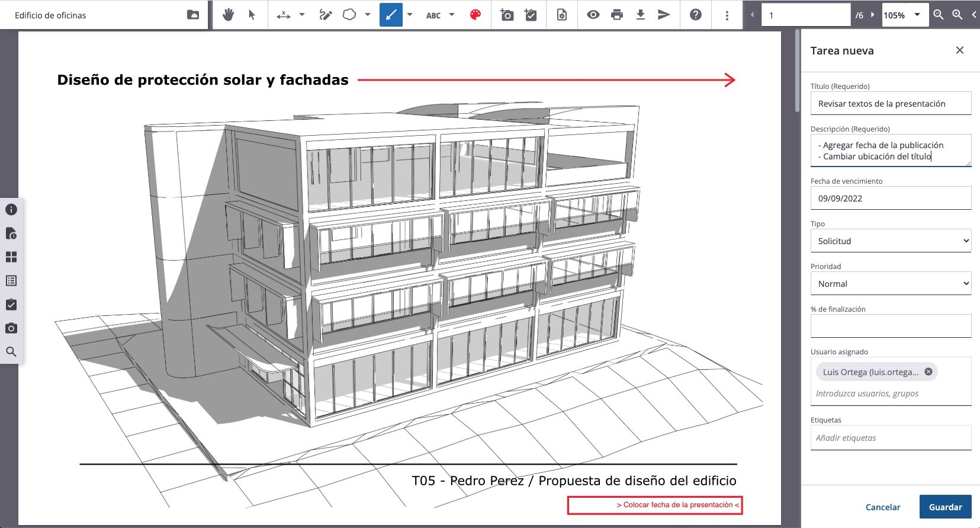Select the active arrow markup tool
Image resolution: width=980 pixels, height=528 pixels.
tap(391, 15)
